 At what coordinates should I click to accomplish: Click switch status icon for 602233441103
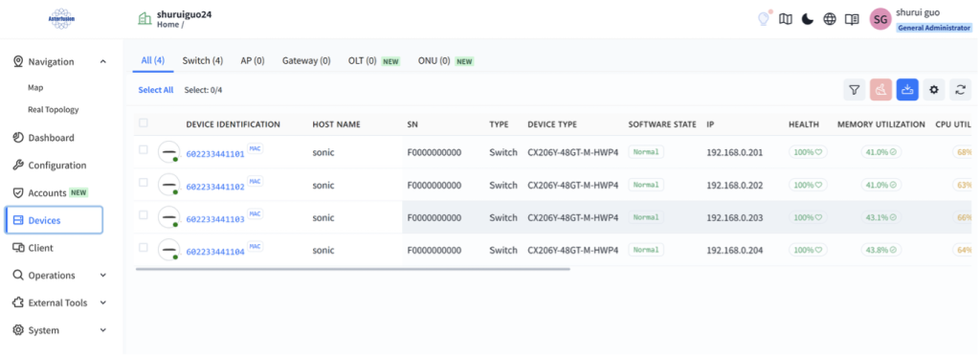pyautogui.click(x=168, y=217)
